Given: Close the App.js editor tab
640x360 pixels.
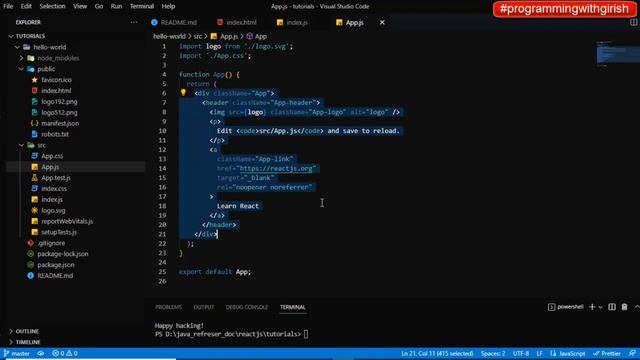Looking at the screenshot, I should (x=382, y=22).
